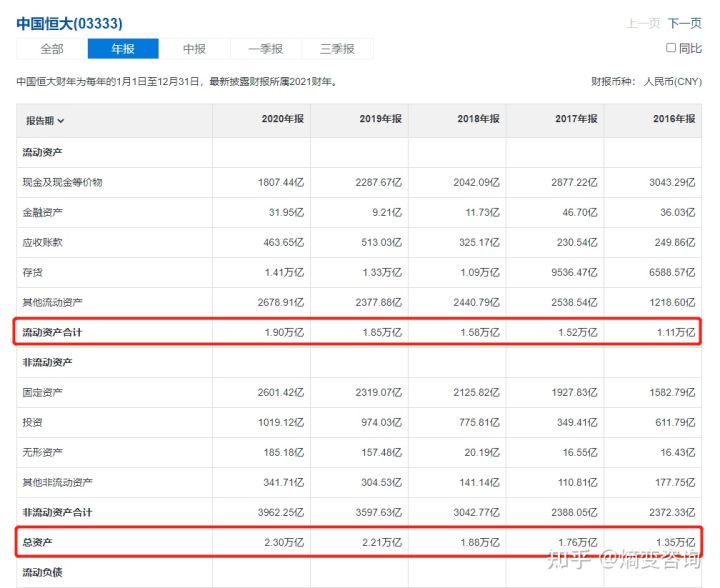Click the 存货 row label

[x=32, y=272]
